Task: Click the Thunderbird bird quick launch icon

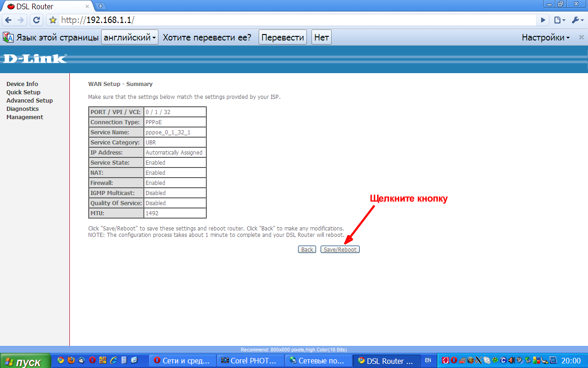Action: pos(81,360)
